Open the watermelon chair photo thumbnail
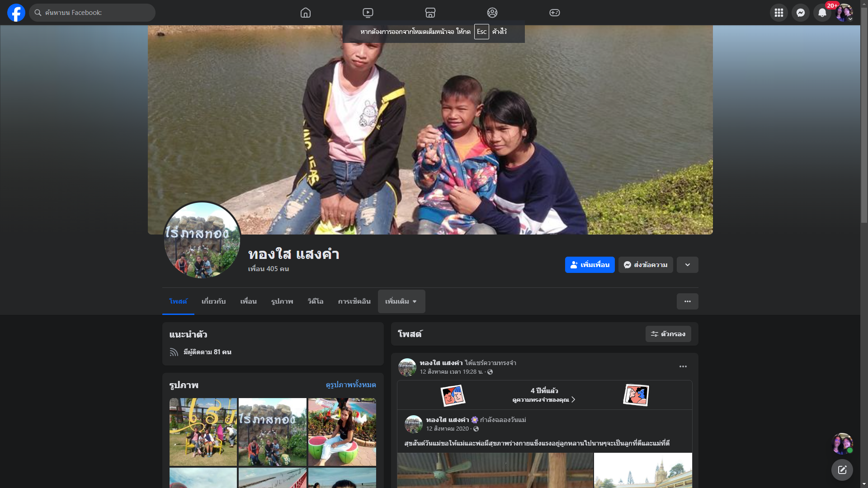The image size is (868, 488). [x=342, y=432]
